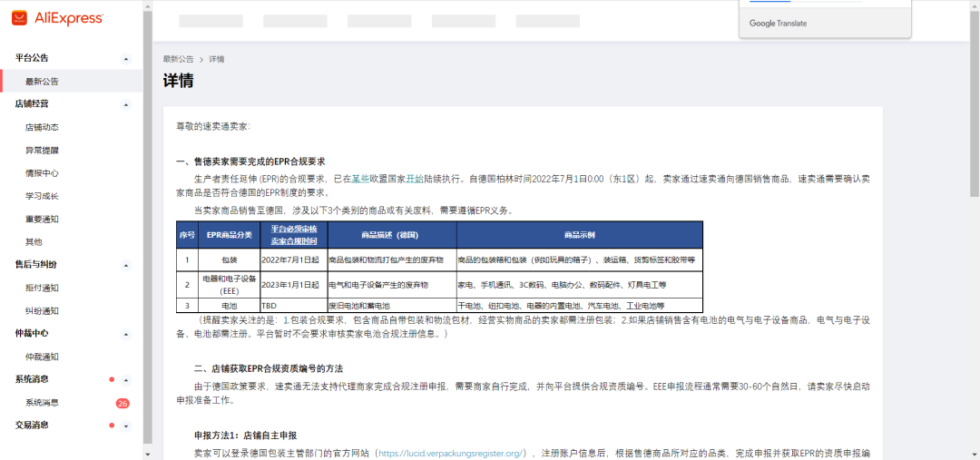The width and height of the screenshot is (980, 460).
Task: Collapse the 仲裁中心 section
Action: pos(126,335)
